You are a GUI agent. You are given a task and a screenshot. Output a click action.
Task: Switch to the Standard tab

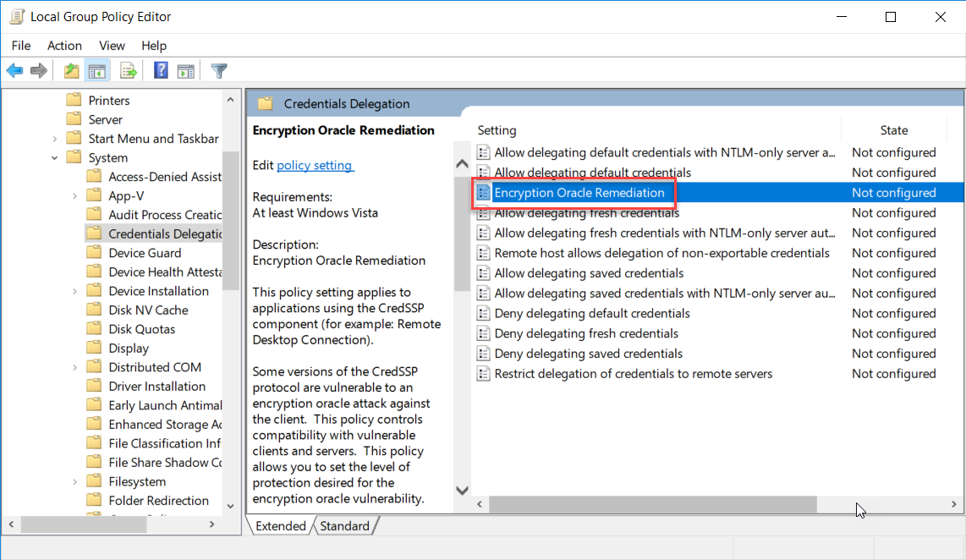coord(344,526)
